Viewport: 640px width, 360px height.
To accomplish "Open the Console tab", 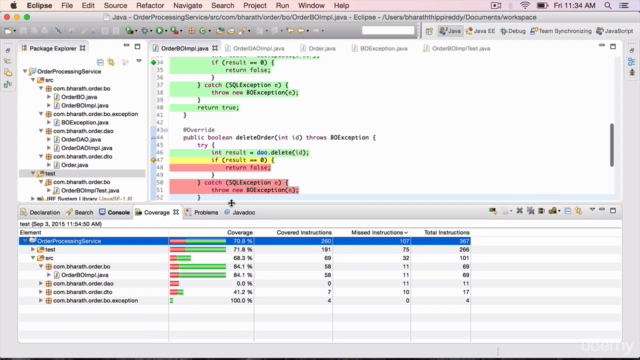I will tap(114, 213).
